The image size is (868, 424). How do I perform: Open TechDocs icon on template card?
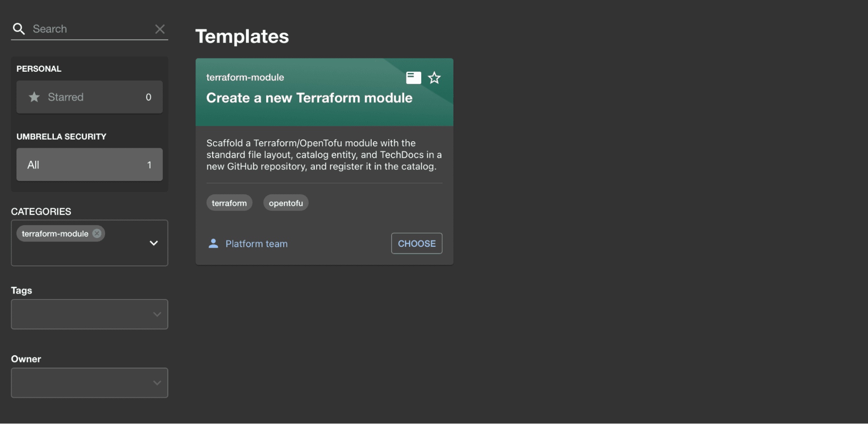pyautogui.click(x=413, y=78)
